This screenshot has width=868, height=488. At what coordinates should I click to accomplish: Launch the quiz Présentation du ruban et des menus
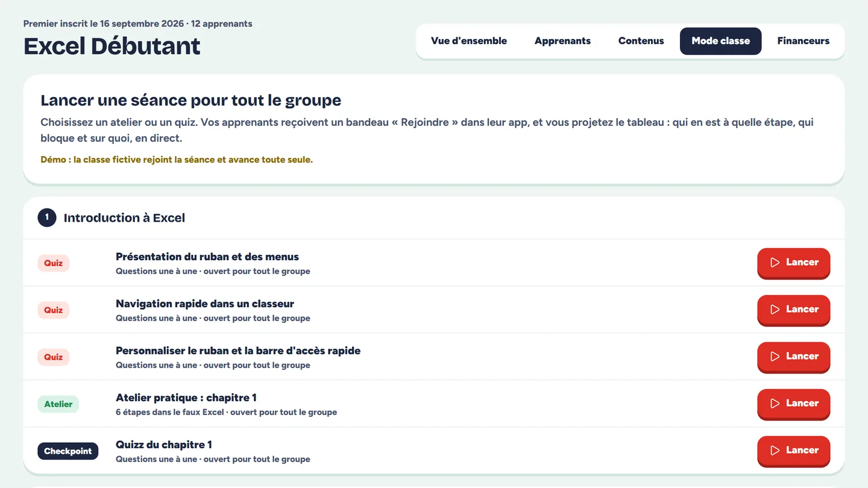pos(793,263)
